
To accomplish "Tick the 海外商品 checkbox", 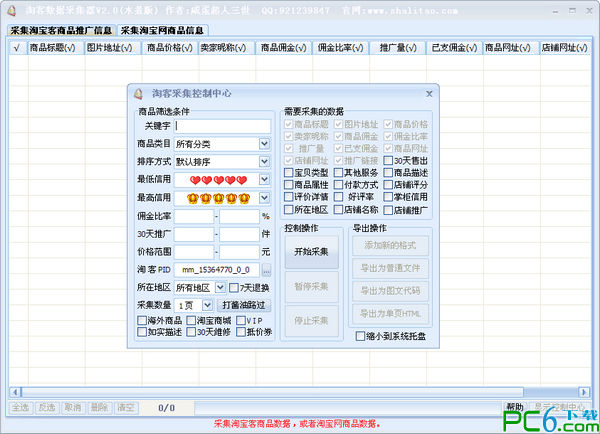I will pyautogui.click(x=142, y=320).
